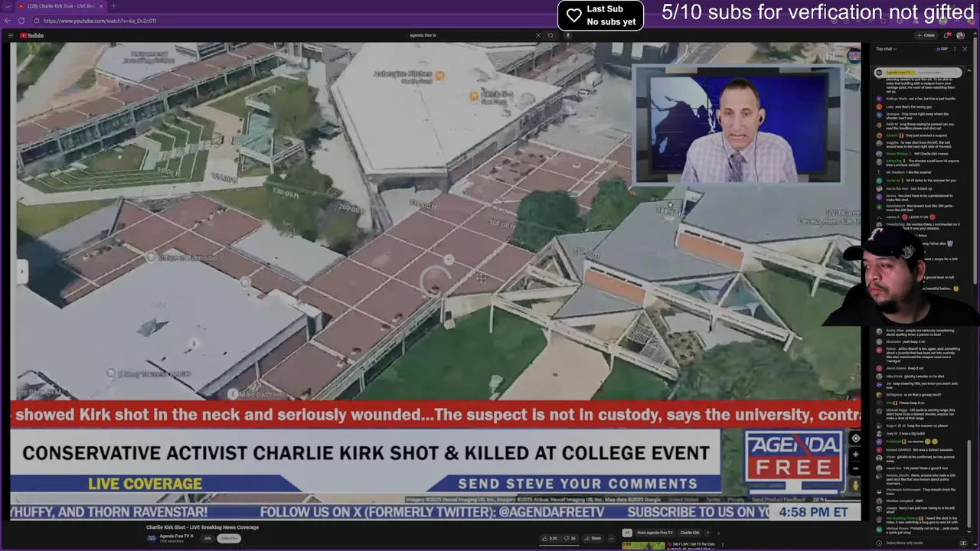The image size is (980, 551).
Task: Click the Subscribed button
Action: click(x=228, y=538)
